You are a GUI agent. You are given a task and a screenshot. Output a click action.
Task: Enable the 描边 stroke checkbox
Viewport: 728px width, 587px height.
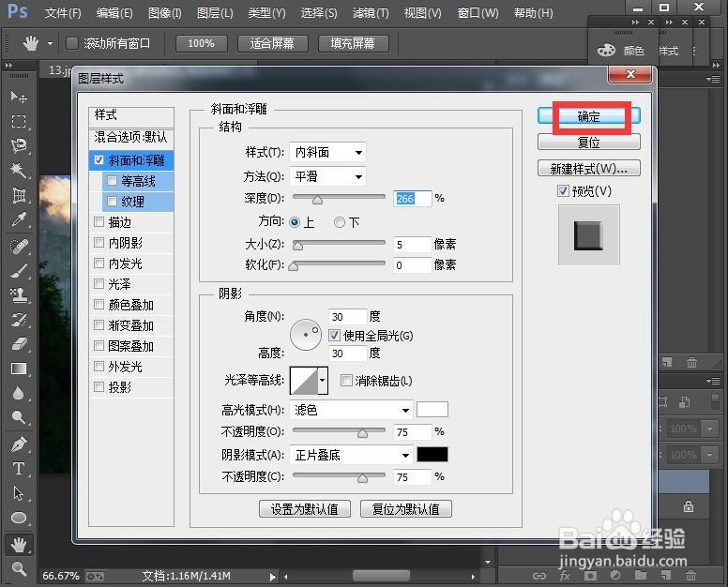click(x=99, y=222)
